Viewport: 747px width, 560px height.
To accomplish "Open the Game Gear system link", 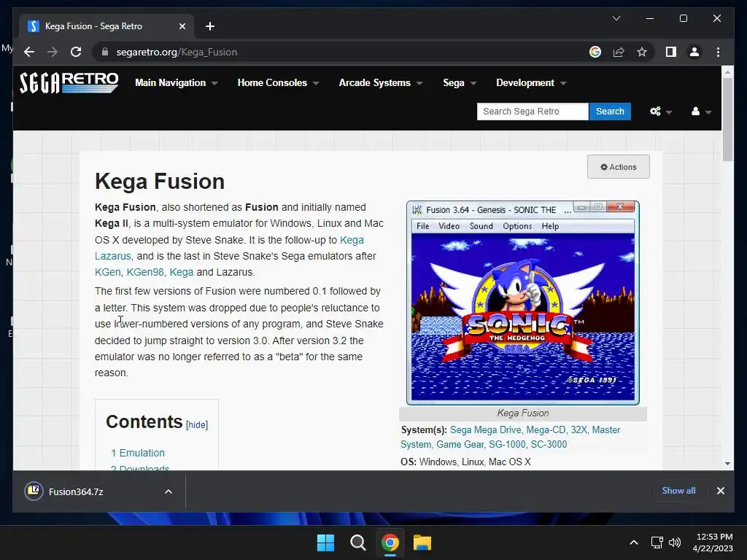I will [x=460, y=444].
